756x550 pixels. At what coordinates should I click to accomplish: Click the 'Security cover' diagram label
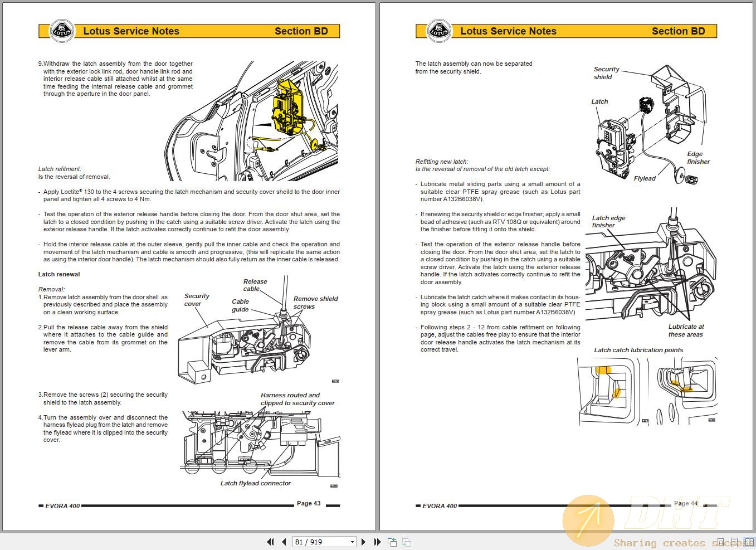tap(197, 300)
